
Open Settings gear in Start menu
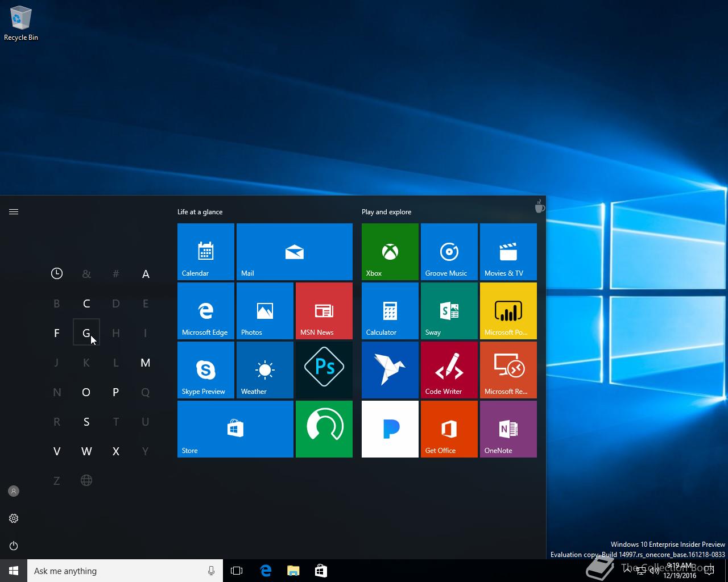click(x=14, y=518)
